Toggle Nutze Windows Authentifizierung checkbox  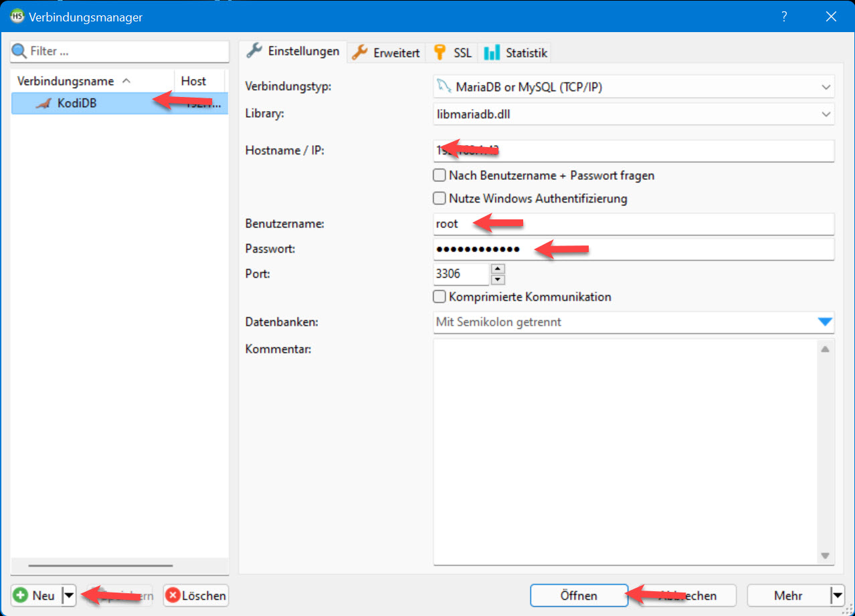(440, 199)
